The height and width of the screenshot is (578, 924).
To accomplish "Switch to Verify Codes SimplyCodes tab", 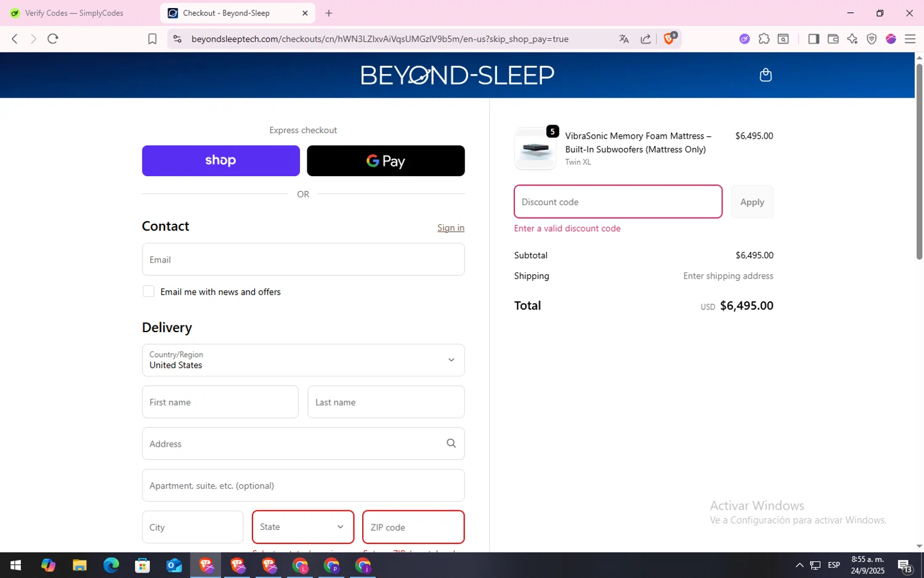I will point(74,13).
